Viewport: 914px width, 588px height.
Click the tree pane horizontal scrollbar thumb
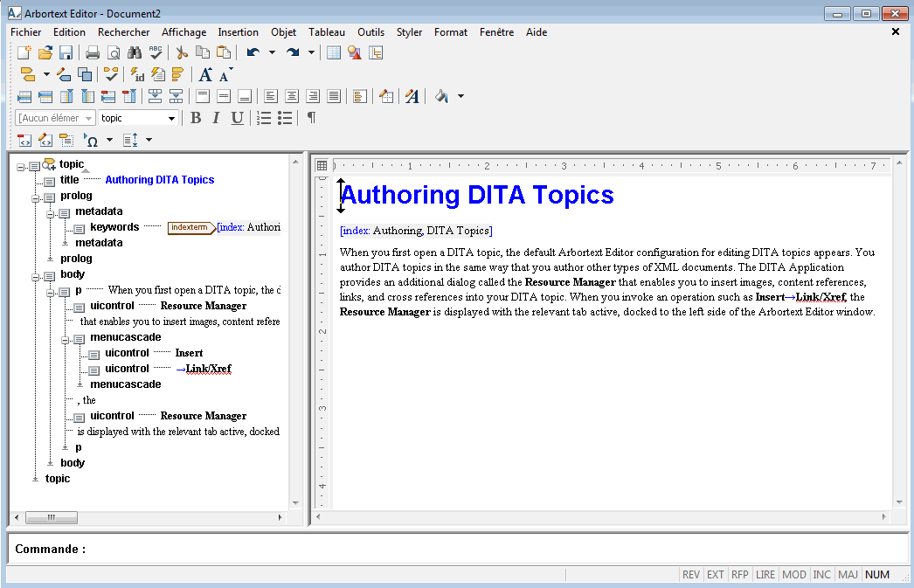click(x=52, y=517)
